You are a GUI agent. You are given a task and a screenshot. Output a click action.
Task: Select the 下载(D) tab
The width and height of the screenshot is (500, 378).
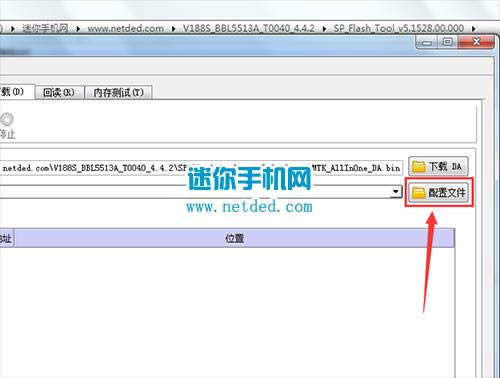pyautogui.click(x=17, y=92)
